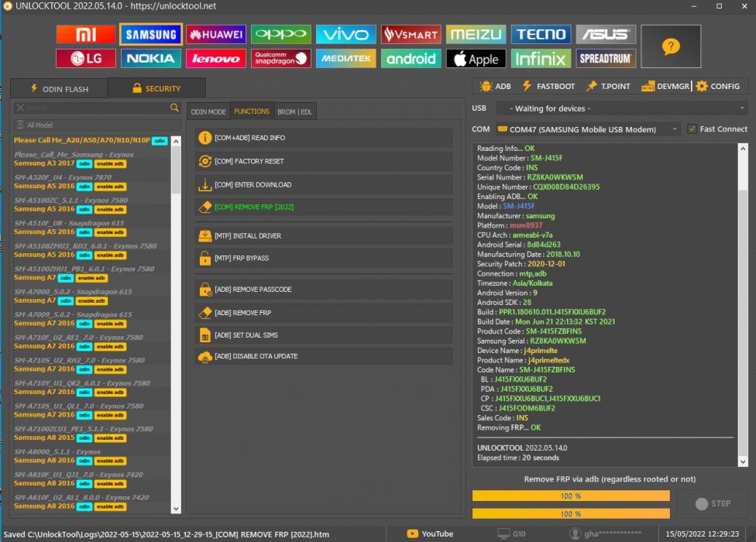The width and height of the screenshot is (756, 542).
Task: Open the T.POINT tool
Action: coord(608,86)
